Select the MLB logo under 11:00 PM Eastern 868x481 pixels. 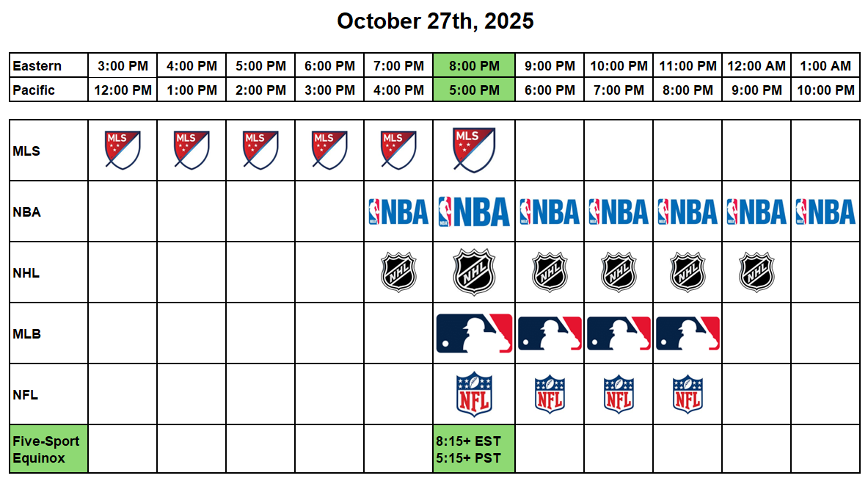[x=687, y=333]
